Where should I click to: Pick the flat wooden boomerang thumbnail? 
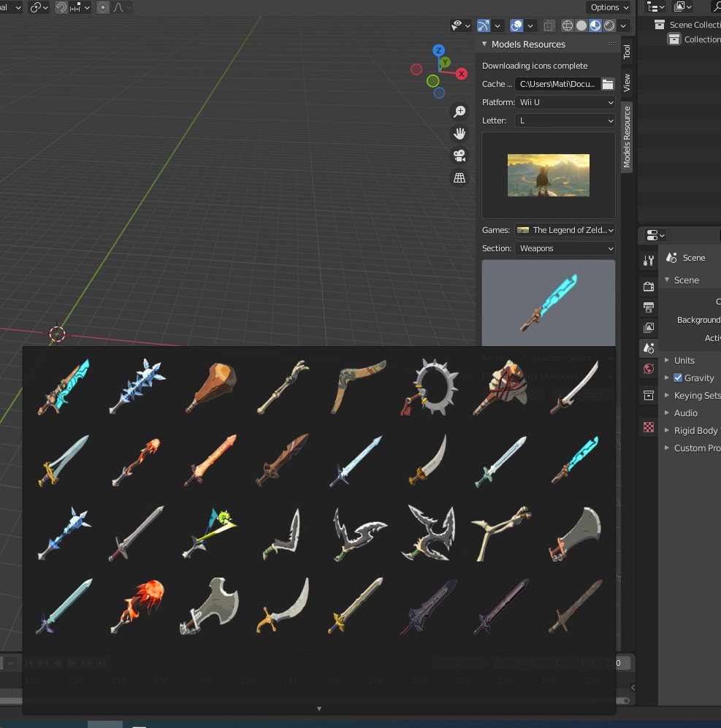coord(358,387)
